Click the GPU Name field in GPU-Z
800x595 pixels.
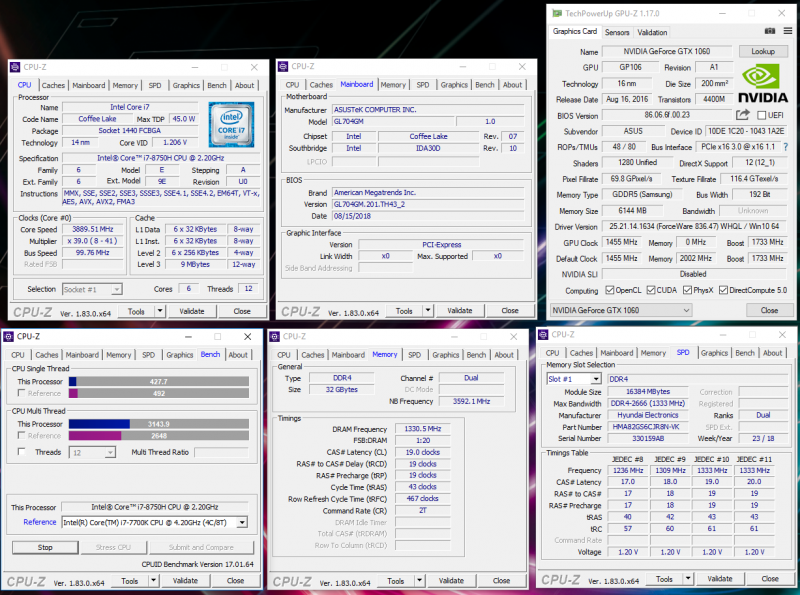click(x=667, y=51)
